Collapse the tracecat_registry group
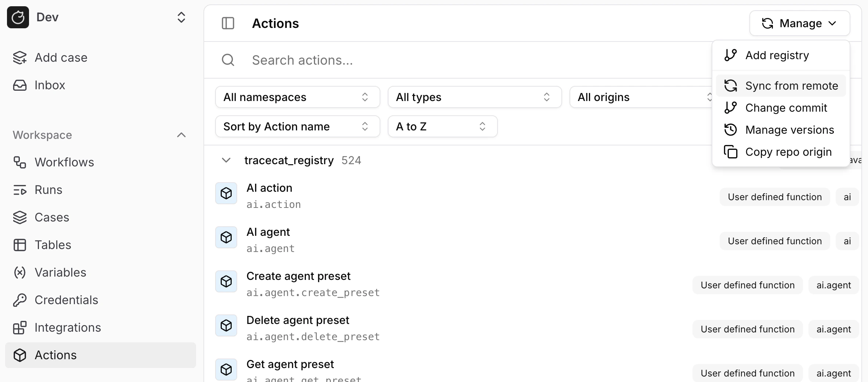Viewport: 868px width, 382px height. point(226,160)
